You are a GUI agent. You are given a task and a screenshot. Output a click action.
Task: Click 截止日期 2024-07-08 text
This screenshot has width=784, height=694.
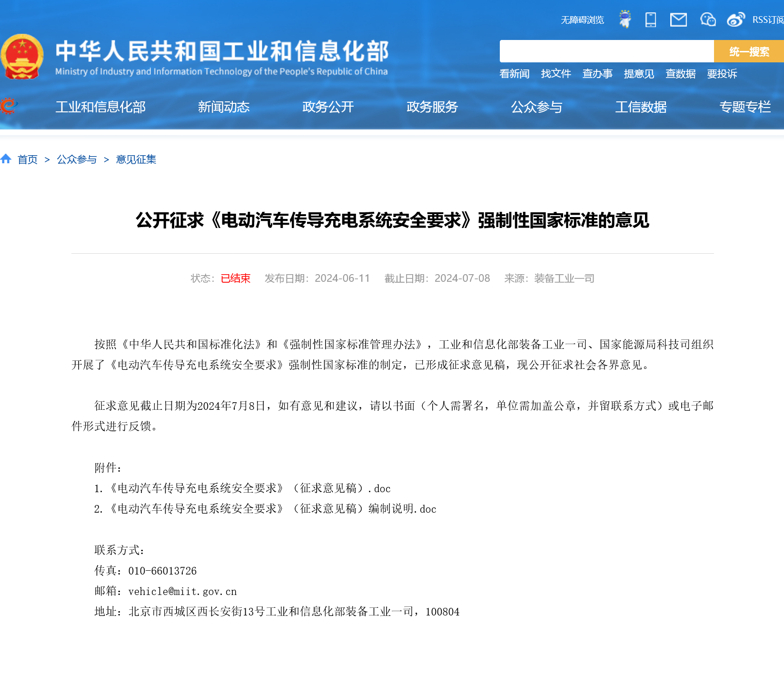[x=437, y=278]
